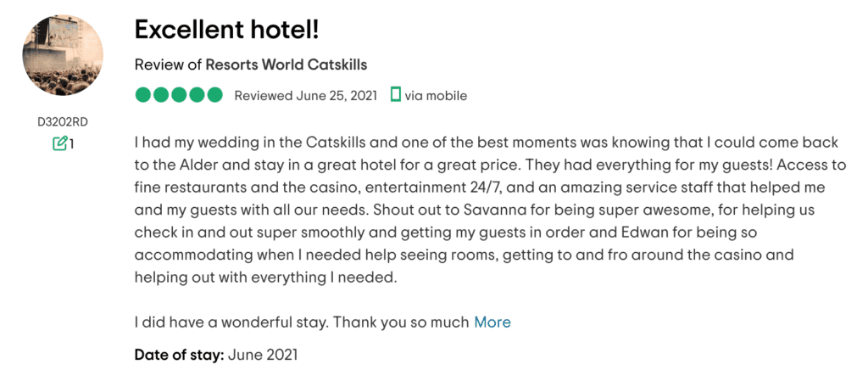This screenshot has height=370, width=868.
Task: Open the 'Excellent hotel!' review title
Action: coord(227,30)
